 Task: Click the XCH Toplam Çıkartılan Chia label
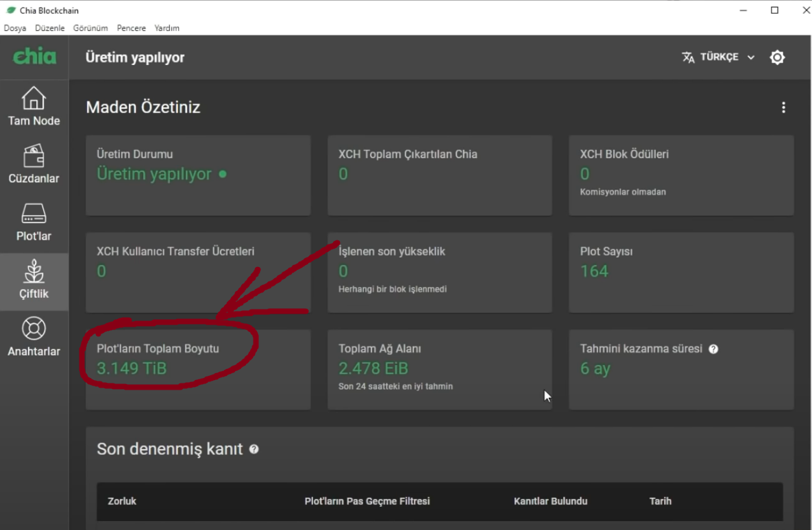(x=408, y=154)
